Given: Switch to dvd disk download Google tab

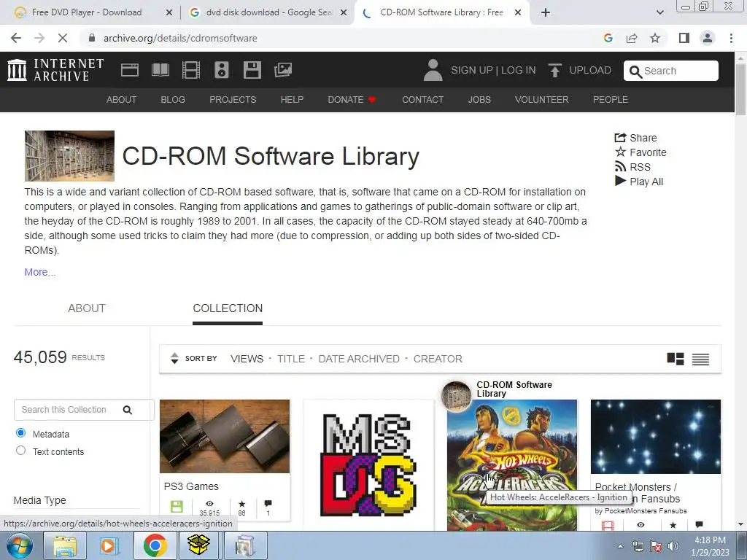Looking at the screenshot, I should (x=268, y=12).
